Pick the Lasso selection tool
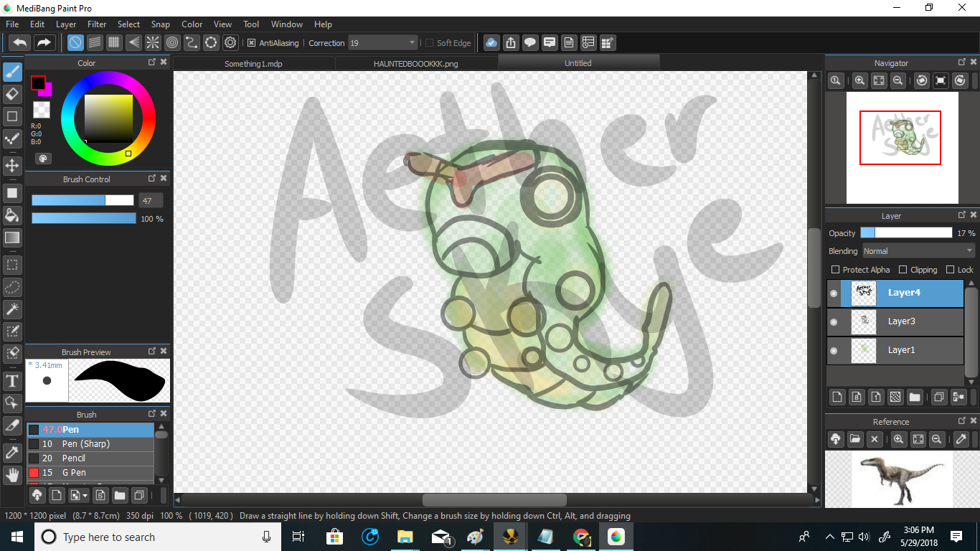Viewport: 980px width, 551px height. [x=12, y=287]
